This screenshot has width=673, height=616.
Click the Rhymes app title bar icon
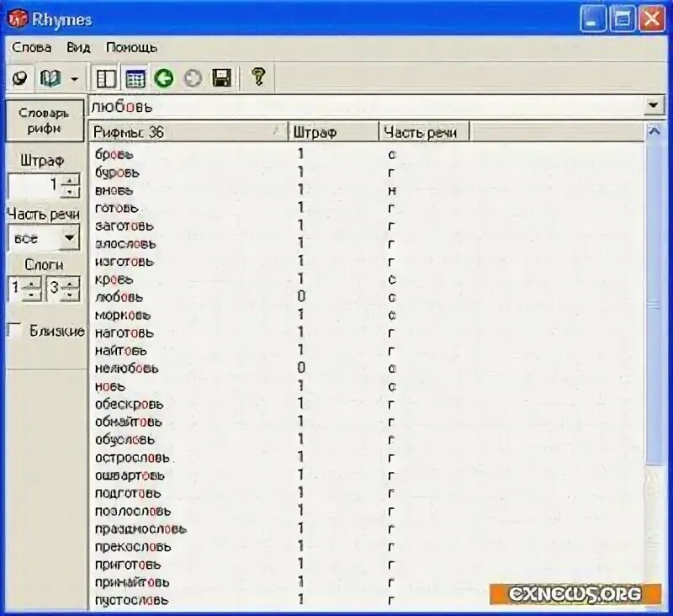point(17,19)
